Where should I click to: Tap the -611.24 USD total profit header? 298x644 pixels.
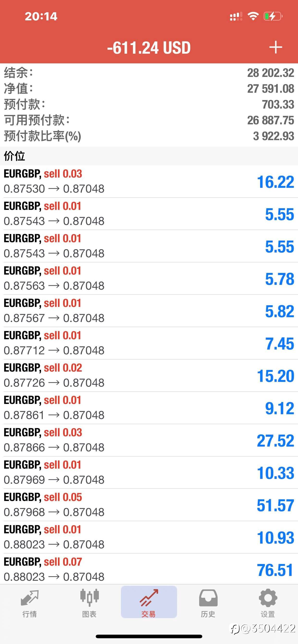click(x=149, y=47)
